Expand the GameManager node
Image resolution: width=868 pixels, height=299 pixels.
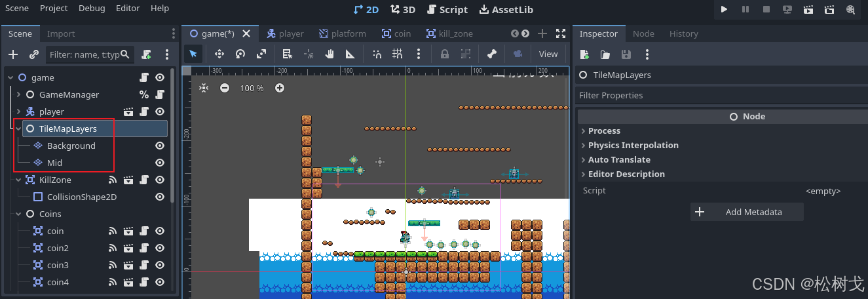[x=19, y=94]
